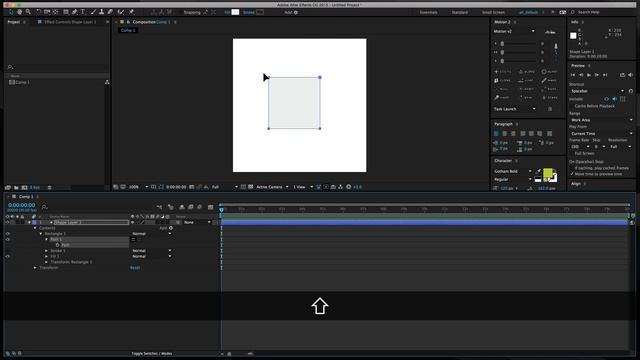640x360 pixels.
Task: Click the Reset link beside Transform
Action: pyautogui.click(x=135, y=268)
